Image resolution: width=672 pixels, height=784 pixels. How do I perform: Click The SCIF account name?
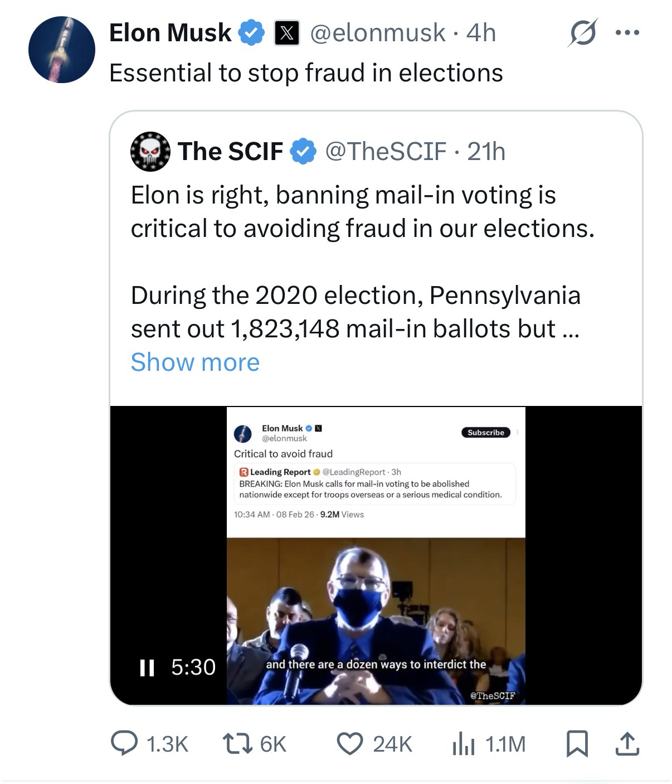click(230, 151)
